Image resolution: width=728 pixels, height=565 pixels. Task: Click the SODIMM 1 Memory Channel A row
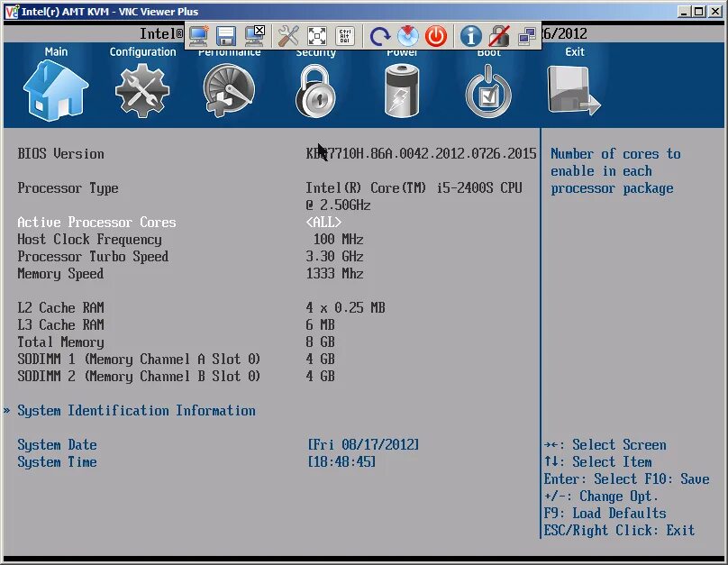(176, 360)
